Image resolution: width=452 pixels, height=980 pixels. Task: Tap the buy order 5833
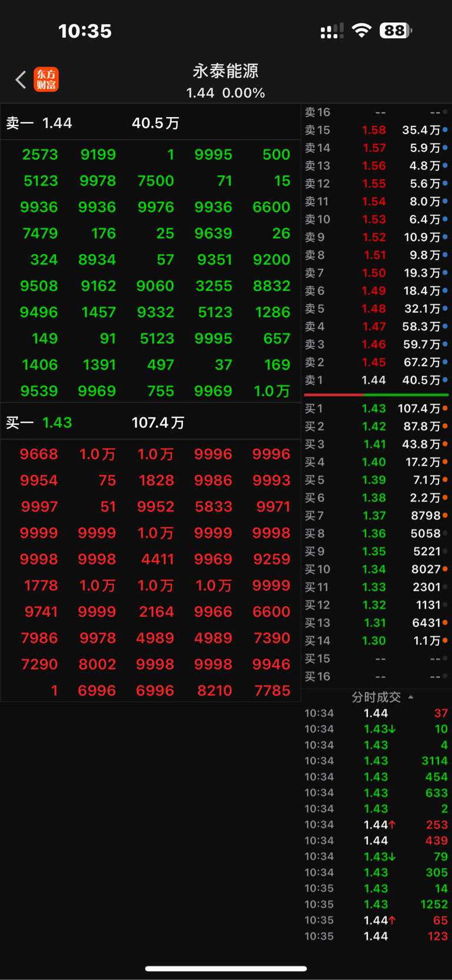(214, 507)
